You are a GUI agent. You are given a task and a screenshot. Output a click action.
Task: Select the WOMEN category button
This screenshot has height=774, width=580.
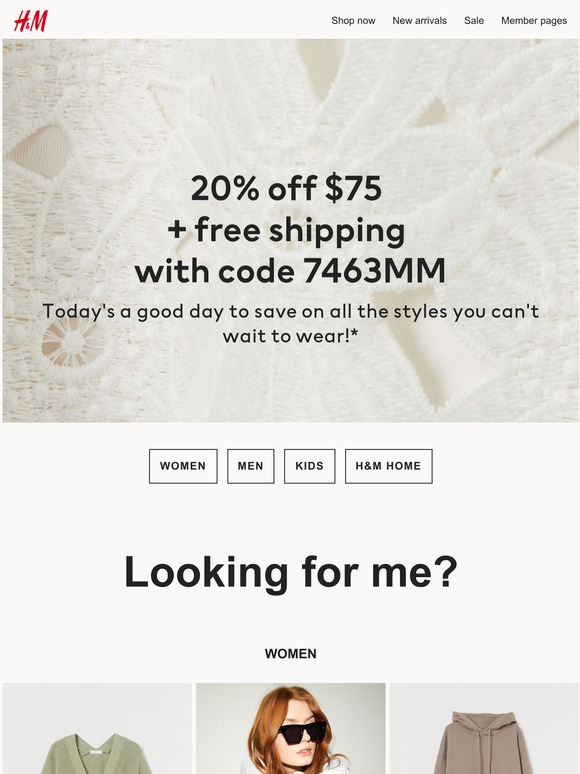point(183,466)
